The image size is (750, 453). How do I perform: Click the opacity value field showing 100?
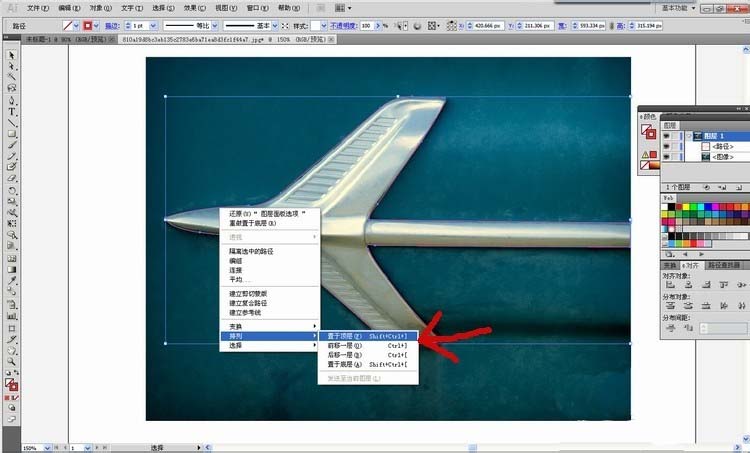pos(367,26)
